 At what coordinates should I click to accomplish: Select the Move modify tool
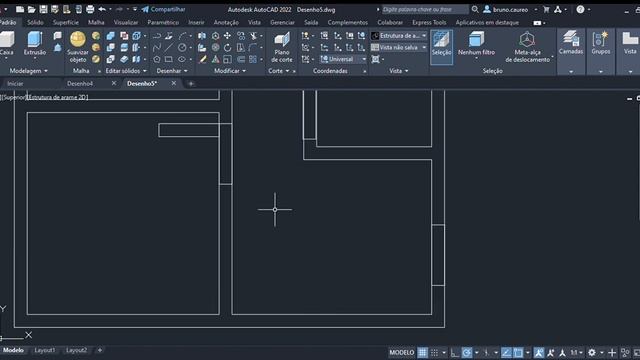tap(227, 36)
